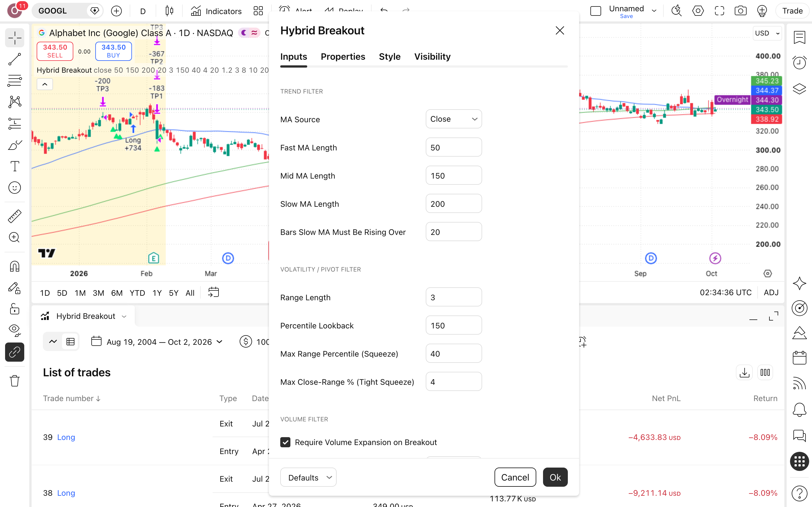Click the Cancel button

click(x=515, y=477)
